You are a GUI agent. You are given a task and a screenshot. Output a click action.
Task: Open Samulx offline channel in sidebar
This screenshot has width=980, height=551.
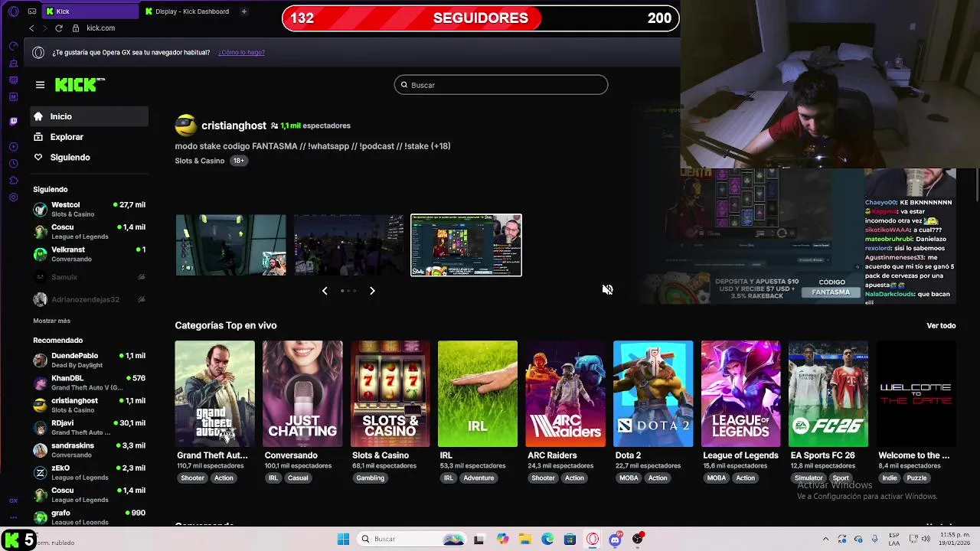click(89, 277)
